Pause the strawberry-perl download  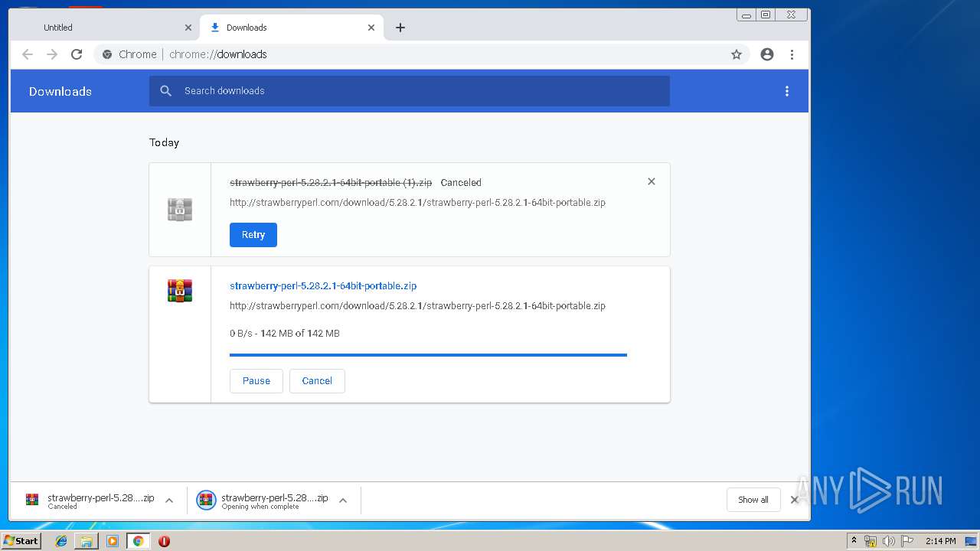[x=256, y=381]
